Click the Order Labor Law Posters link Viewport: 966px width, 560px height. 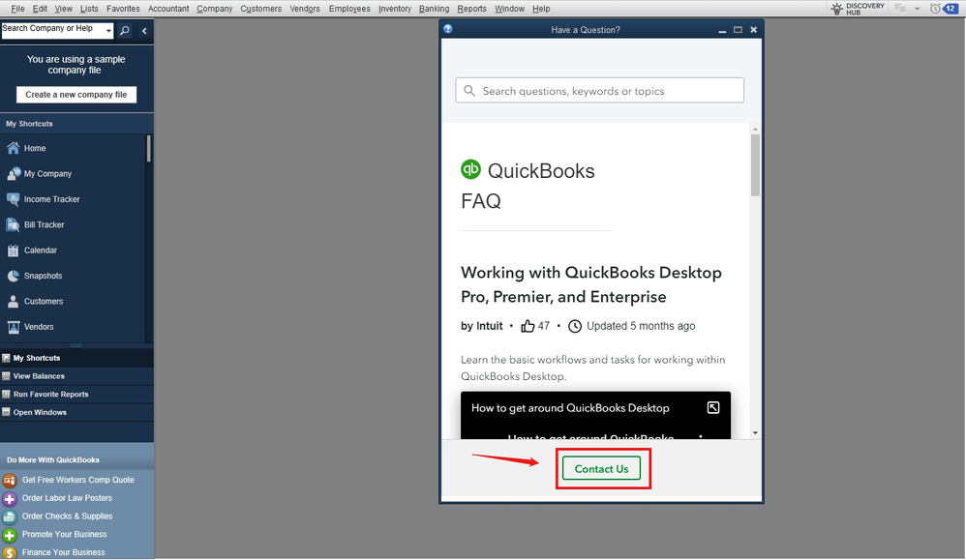67,498
